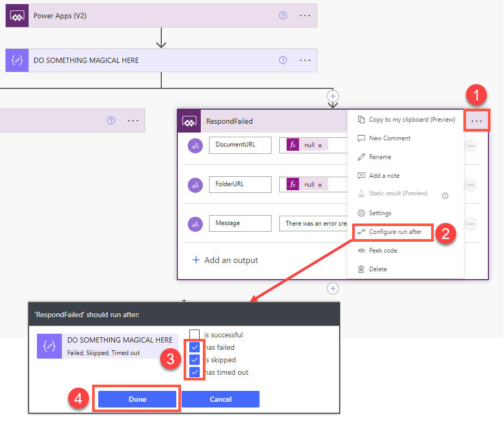Viewport: 504px width, 421px height.
Task: Click the info icon beside Static result (Preview)
Action: (x=446, y=195)
